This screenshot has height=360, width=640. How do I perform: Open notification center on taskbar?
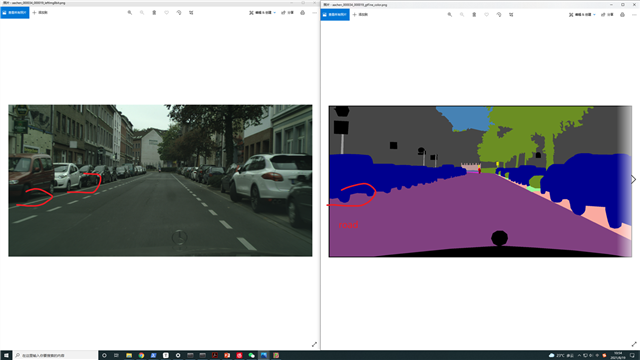[x=633, y=355]
